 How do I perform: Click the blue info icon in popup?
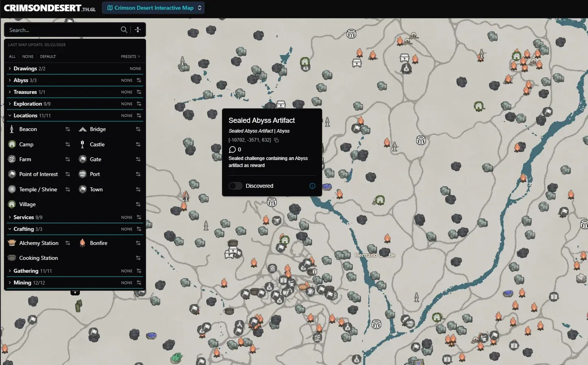[312, 186]
